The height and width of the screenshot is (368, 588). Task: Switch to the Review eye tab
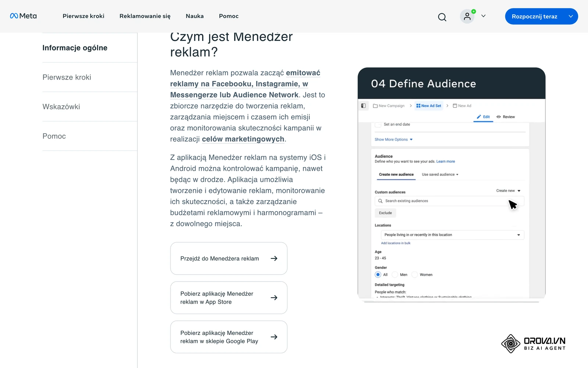pos(506,117)
